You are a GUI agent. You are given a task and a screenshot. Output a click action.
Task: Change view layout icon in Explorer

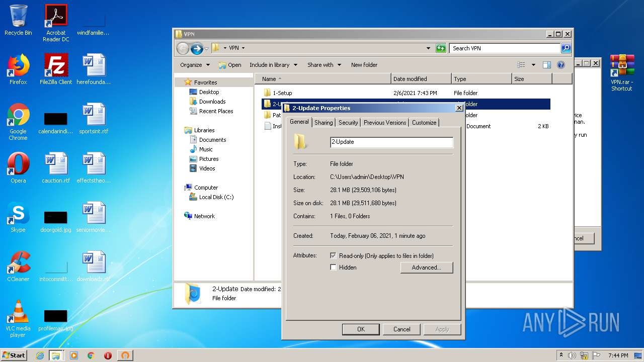pos(521,65)
